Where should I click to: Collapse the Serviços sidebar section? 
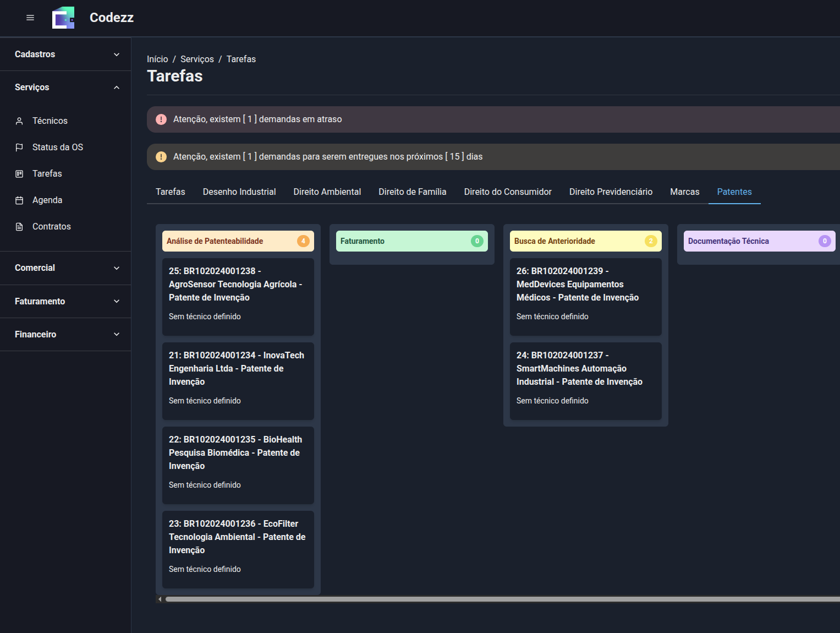click(65, 87)
